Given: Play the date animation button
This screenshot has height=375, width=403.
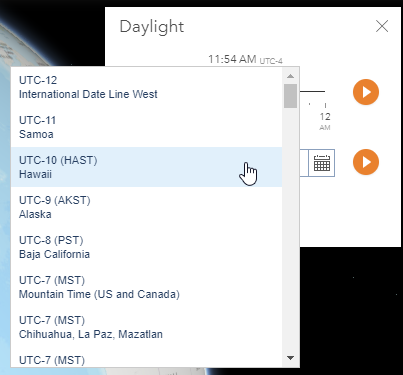Looking at the screenshot, I should (366, 162).
